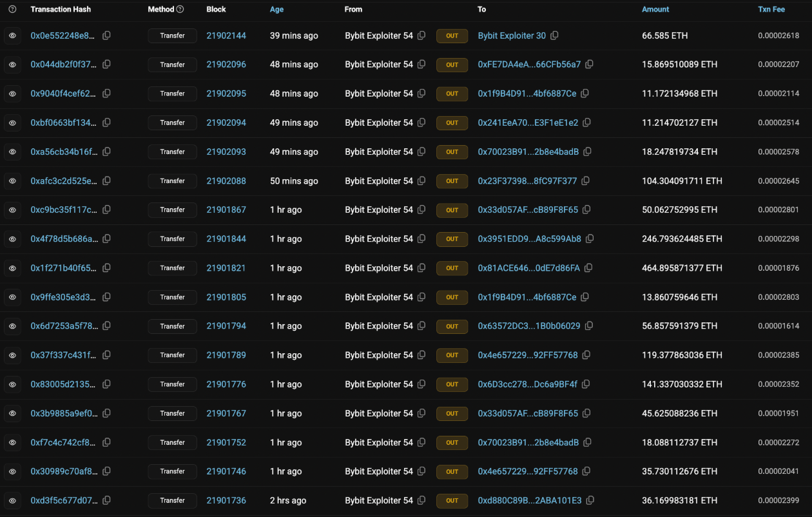Open address 0x33d057AF...cB89F8F65 in block 21901867 row
This screenshot has width=812, height=517.
[x=528, y=210]
